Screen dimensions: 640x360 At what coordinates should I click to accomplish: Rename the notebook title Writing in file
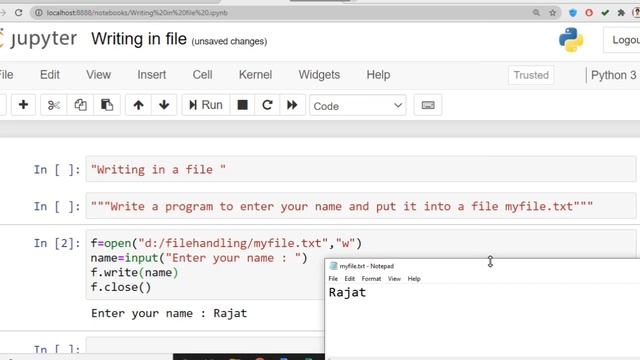(x=139, y=39)
